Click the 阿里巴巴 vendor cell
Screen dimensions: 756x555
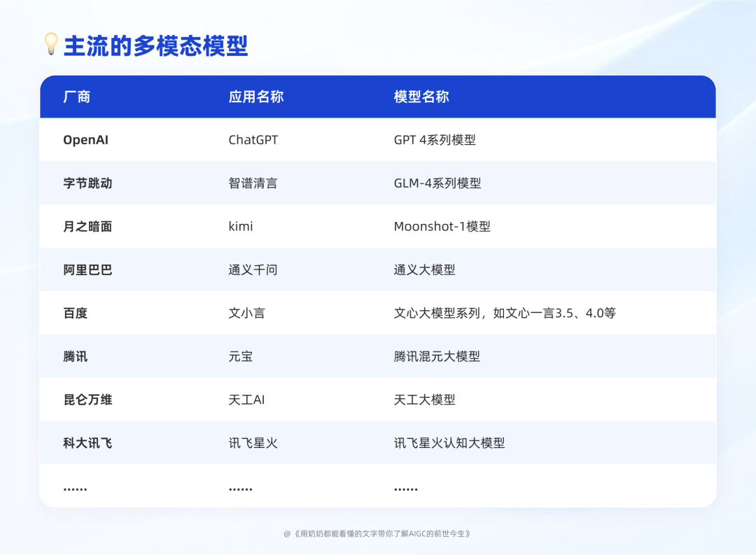pyautogui.click(x=87, y=270)
